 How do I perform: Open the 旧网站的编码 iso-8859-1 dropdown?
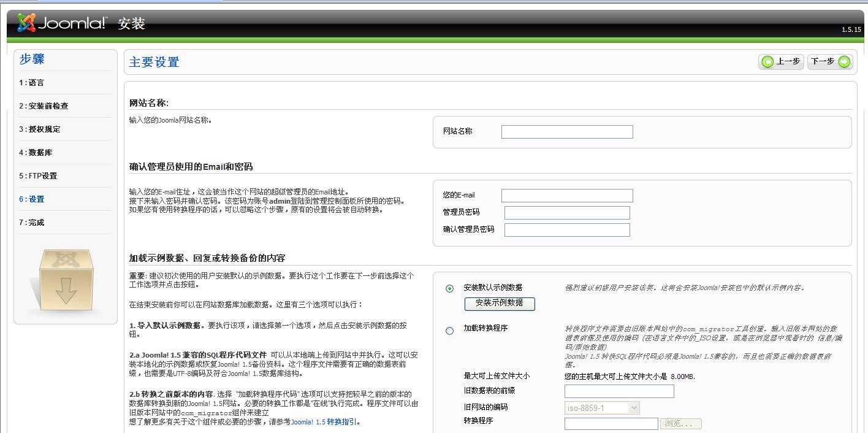[x=602, y=408]
